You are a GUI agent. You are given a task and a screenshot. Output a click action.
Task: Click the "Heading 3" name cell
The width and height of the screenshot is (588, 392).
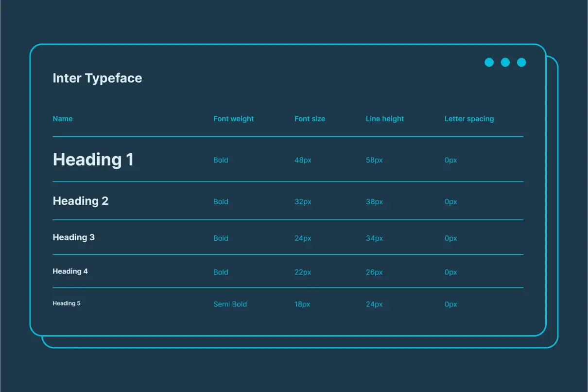coord(74,237)
